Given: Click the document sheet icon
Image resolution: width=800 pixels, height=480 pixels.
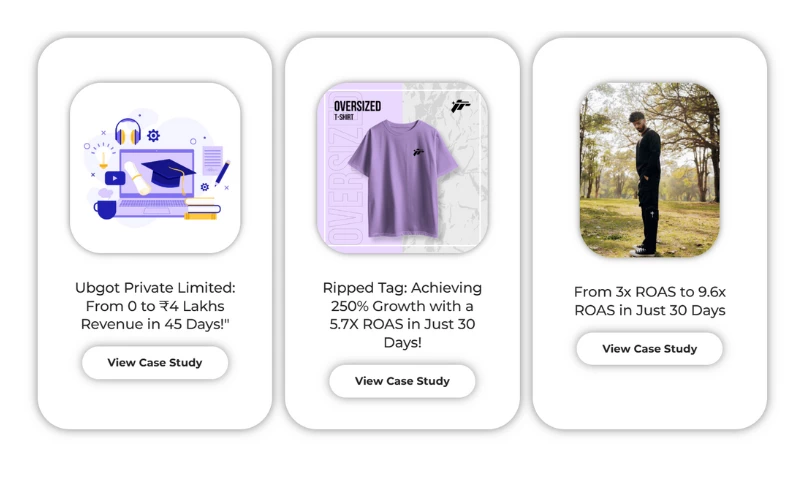Looking at the screenshot, I should tap(212, 159).
